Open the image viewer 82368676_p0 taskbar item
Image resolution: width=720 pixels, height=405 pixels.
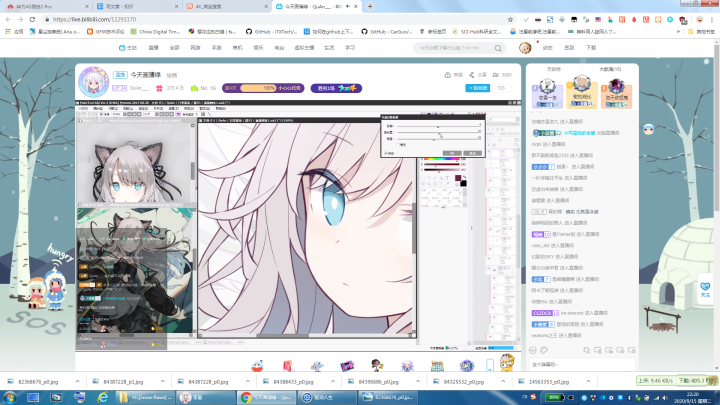click(387, 397)
